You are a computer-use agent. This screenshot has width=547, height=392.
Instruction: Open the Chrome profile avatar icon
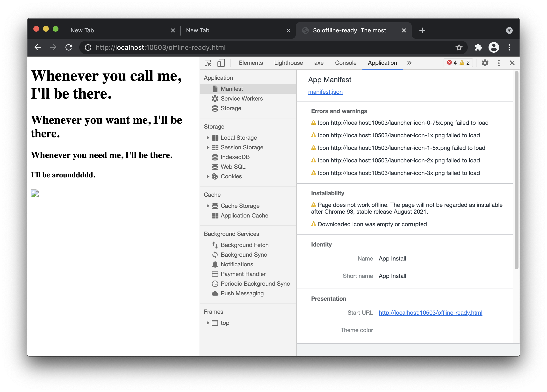click(x=494, y=47)
